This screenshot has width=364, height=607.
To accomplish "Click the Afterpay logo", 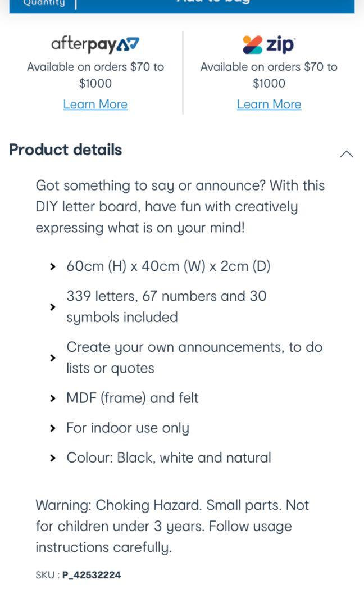I will tap(95, 44).
